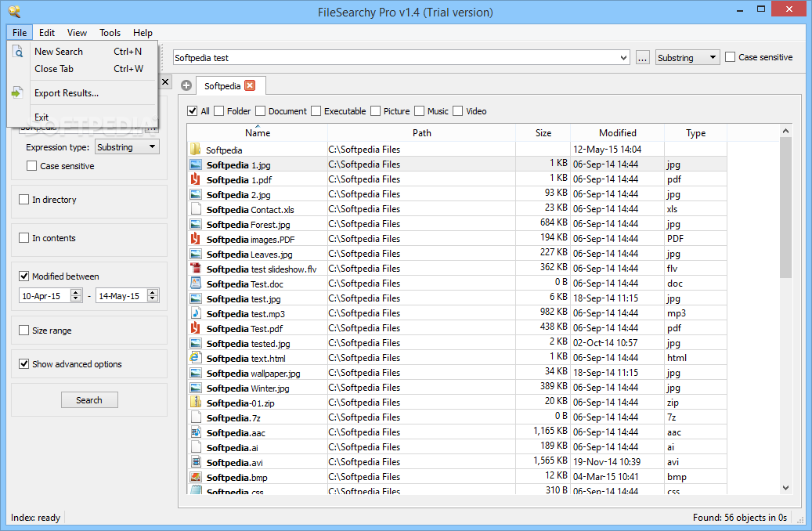Enable the Document filter checkbox
The image size is (812, 531).
(261, 111)
